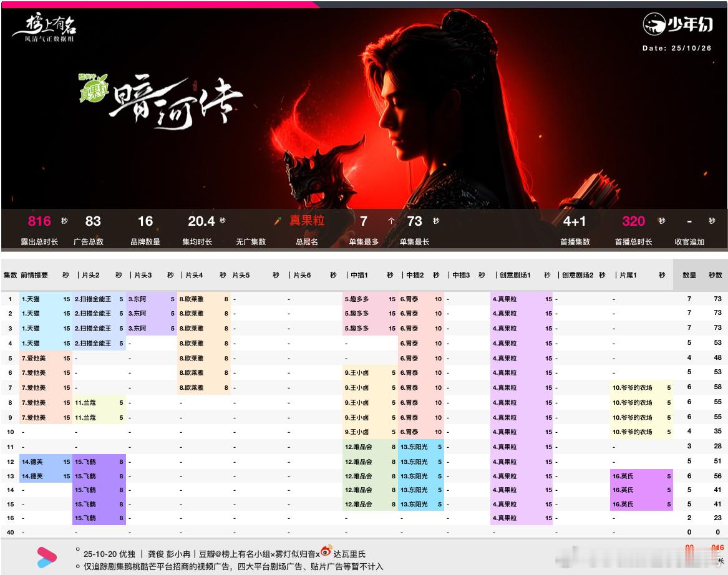Image resolution: width=728 pixels, height=575 pixels.
Task: Click 13.东阳光 cell in episode 15 row
Action: tap(421, 504)
